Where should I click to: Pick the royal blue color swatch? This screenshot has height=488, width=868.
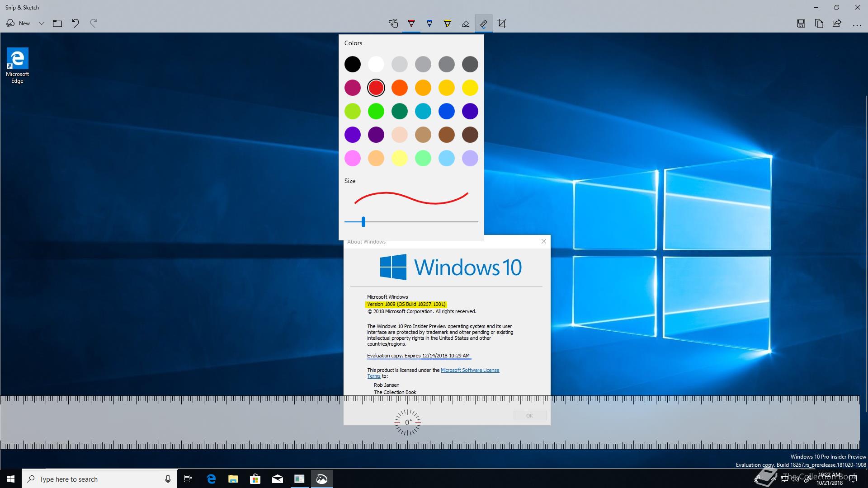click(447, 111)
